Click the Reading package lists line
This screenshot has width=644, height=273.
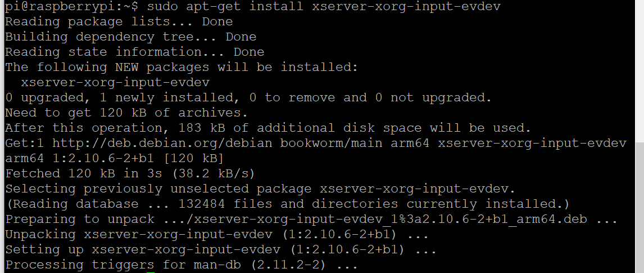pyautogui.click(x=119, y=21)
